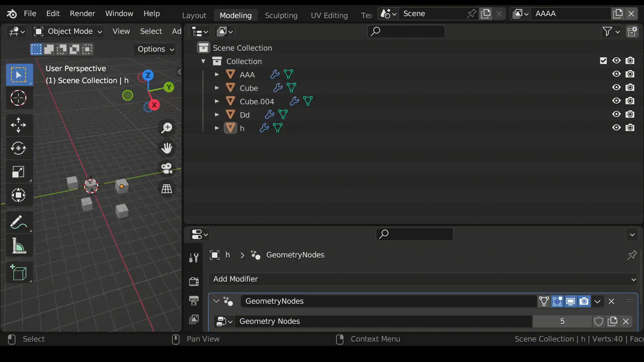This screenshot has height=362, width=644.
Task: Select the Cursor tool in the viewport toolbar
Action: pos(19,98)
